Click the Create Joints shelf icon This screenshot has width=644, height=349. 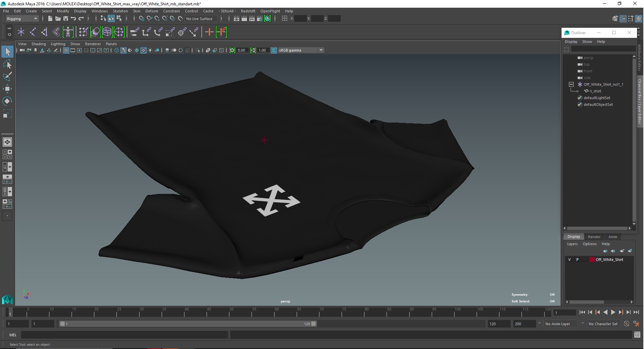[x=33, y=32]
